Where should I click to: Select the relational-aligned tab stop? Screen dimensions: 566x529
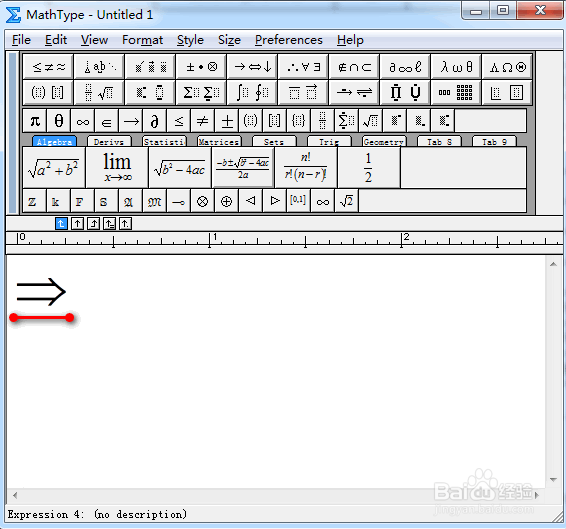click(109, 224)
